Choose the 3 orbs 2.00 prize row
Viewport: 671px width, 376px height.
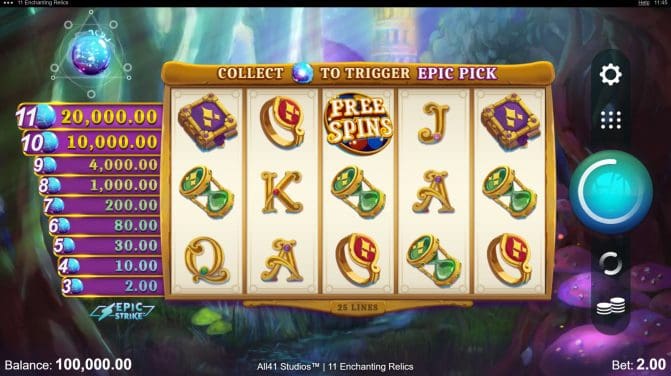[112, 286]
